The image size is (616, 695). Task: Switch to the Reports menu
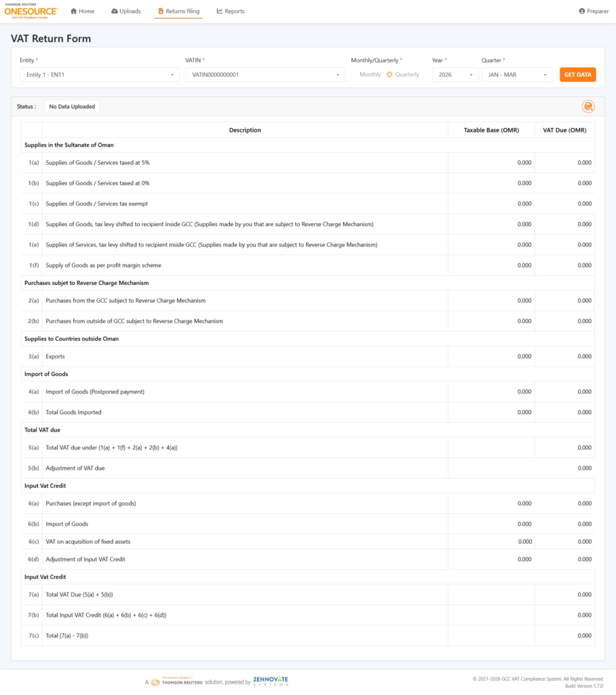pyautogui.click(x=231, y=11)
